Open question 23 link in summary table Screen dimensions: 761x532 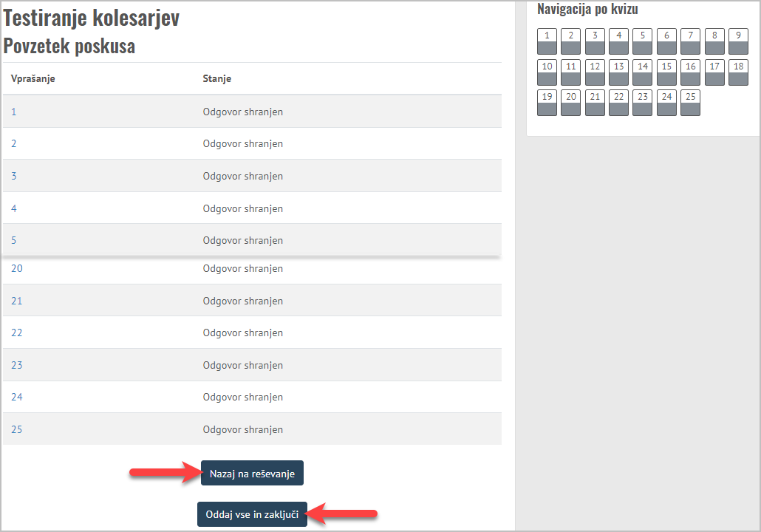tap(16, 365)
